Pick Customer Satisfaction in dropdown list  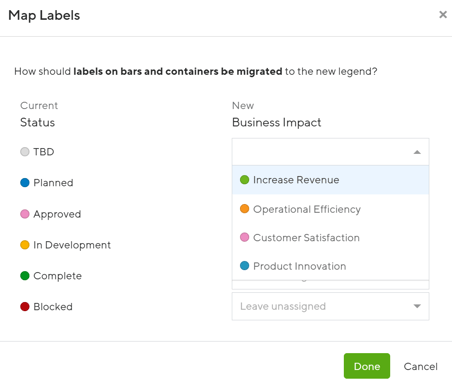click(330, 238)
